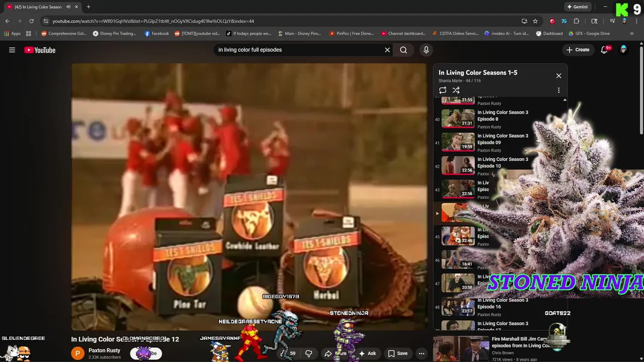The width and height of the screenshot is (644, 362).
Task: Open the red circular extension icon
Action: [552, 21]
